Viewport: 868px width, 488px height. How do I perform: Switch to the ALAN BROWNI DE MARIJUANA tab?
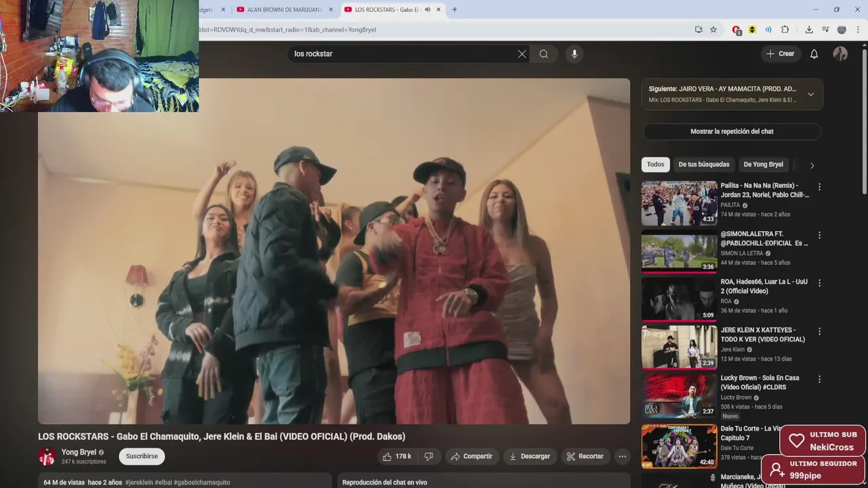click(x=284, y=9)
